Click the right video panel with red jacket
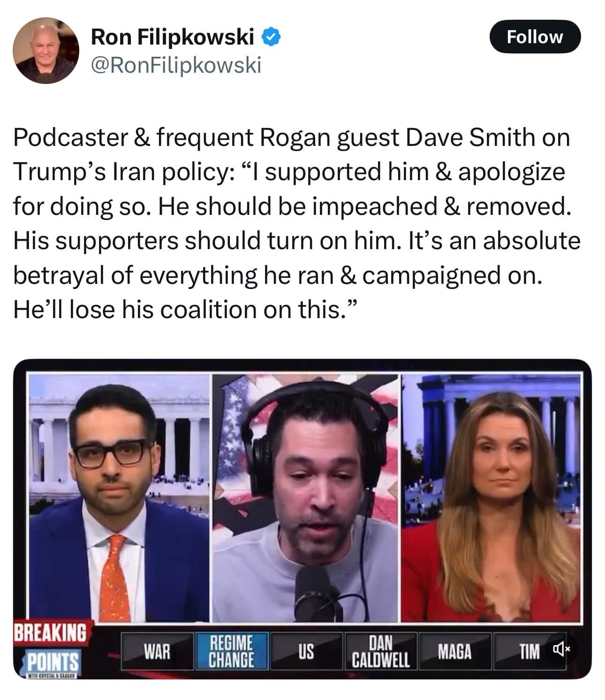Viewport: 605px width, 700px height. (x=491, y=498)
